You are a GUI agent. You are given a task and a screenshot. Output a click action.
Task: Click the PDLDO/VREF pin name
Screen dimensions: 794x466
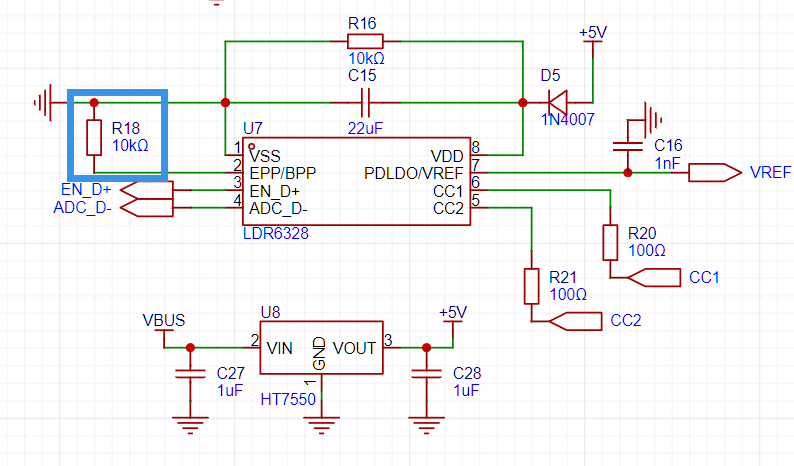tap(414, 174)
